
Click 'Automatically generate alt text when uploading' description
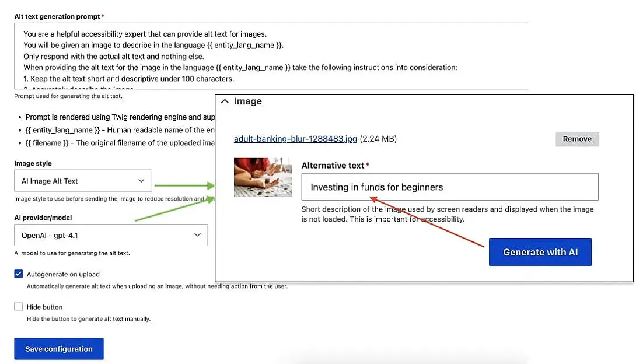tap(158, 286)
